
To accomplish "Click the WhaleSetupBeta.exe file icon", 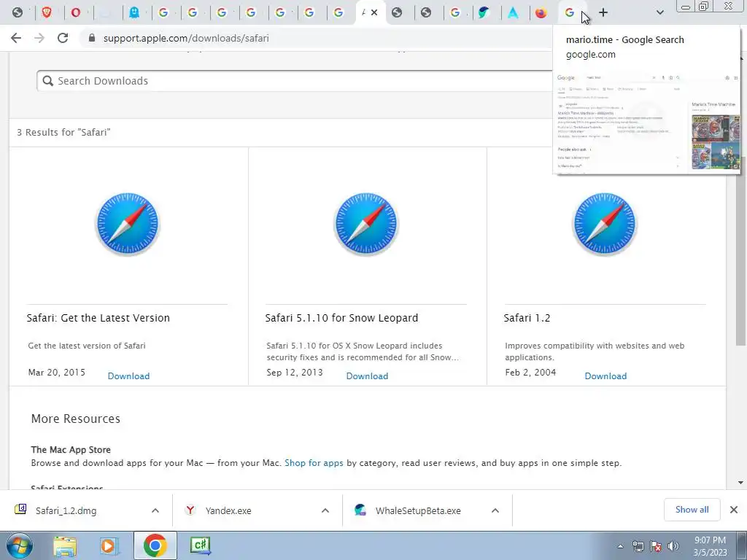I will coord(360,510).
